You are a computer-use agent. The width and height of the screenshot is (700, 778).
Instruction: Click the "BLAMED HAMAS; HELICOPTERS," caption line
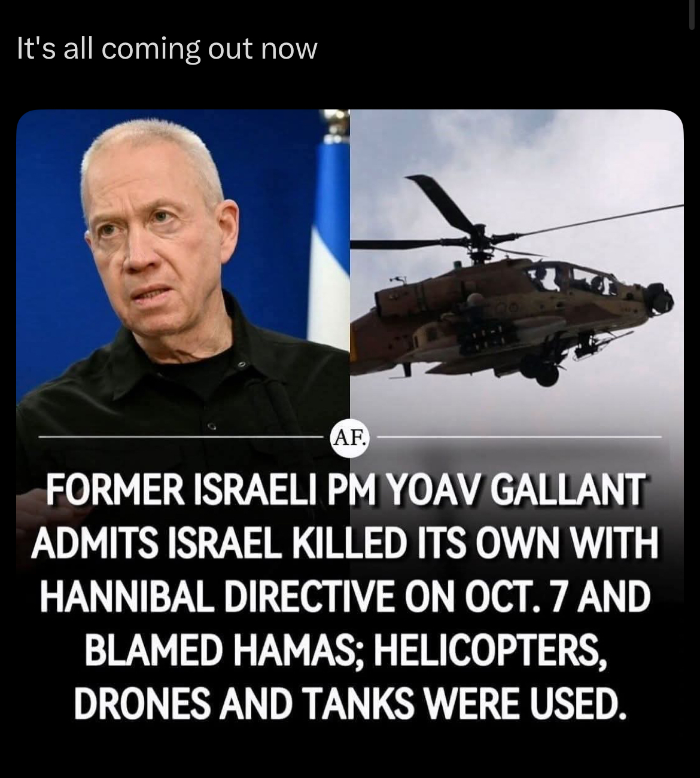[x=347, y=651]
